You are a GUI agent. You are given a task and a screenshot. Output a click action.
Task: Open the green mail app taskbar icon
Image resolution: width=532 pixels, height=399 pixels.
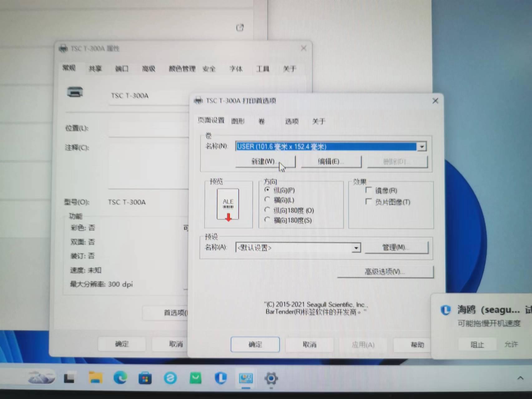tap(196, 378)
